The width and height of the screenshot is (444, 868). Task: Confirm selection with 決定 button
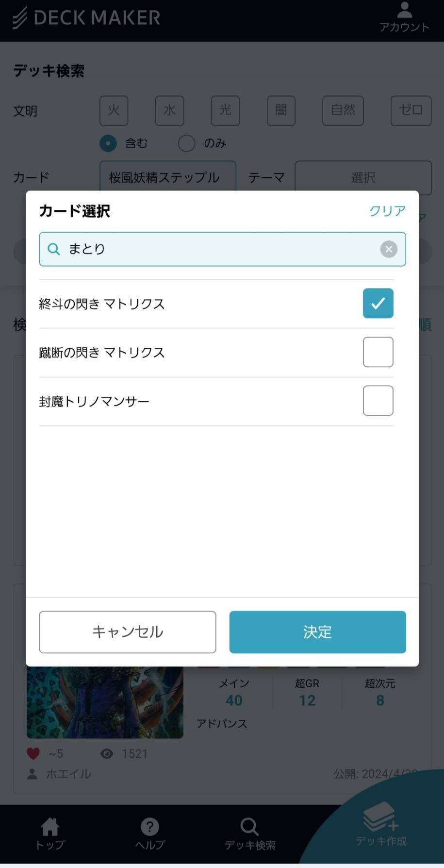click(x=317, y=632)
